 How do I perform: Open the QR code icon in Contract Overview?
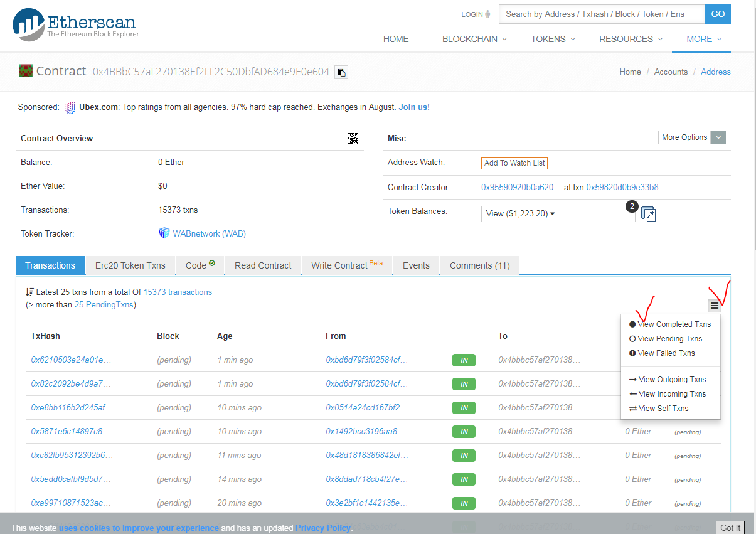tap(353, 138)
